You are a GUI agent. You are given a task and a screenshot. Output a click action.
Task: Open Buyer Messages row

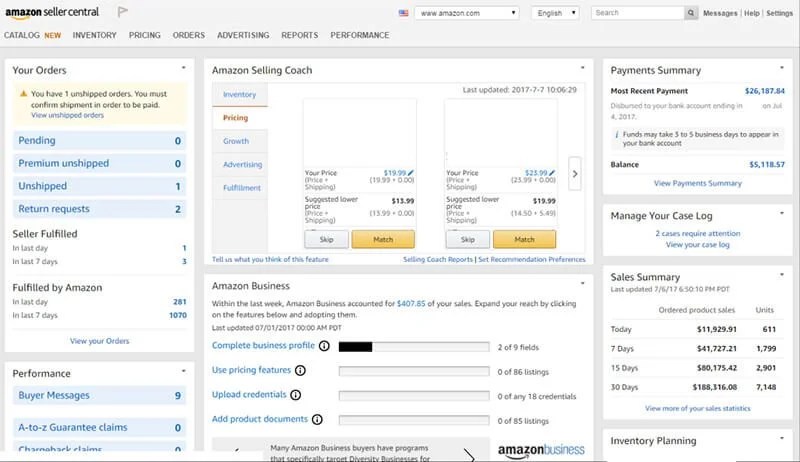click(x=99, y=396)
